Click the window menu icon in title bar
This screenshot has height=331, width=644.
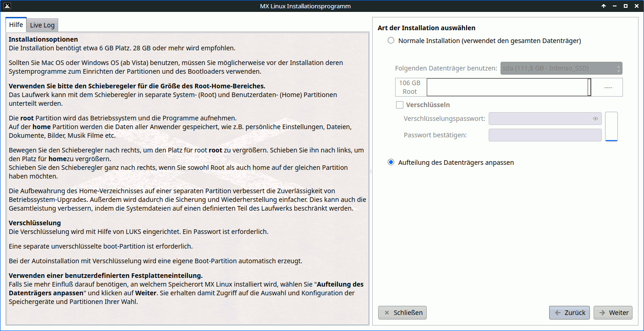tap(7, 6)
